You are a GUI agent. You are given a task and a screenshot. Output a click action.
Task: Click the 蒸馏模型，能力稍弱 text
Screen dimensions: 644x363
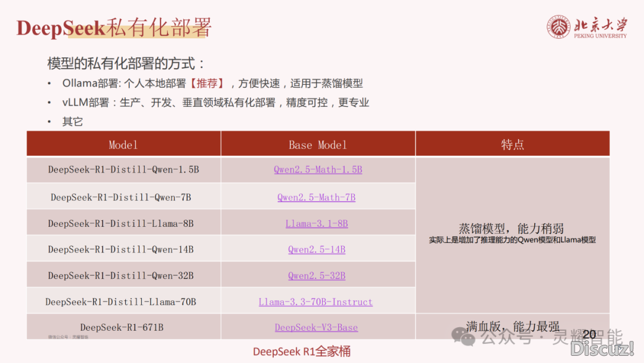(x=512, y=229)
